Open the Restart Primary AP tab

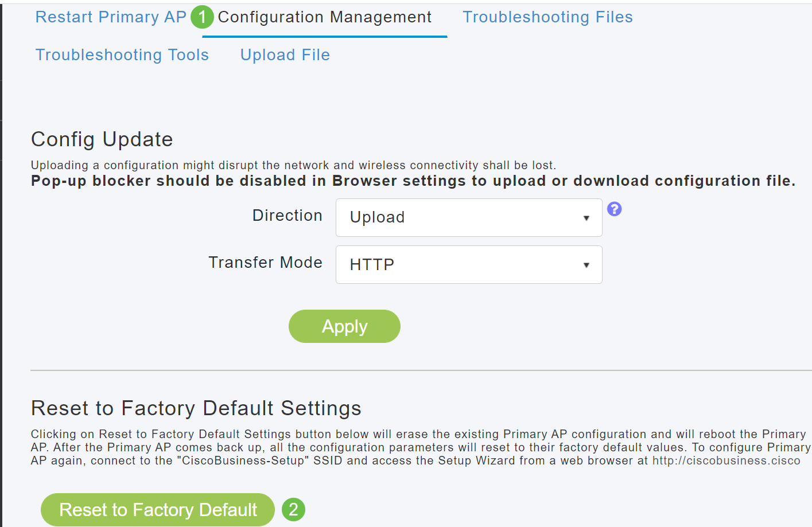click(x=111, y=17)
